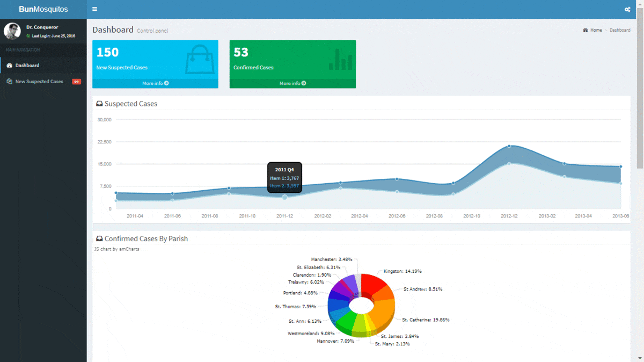Screen dimensions: 644x362
Task: Click the bar chart icon on green card
Action: [340, 59]
